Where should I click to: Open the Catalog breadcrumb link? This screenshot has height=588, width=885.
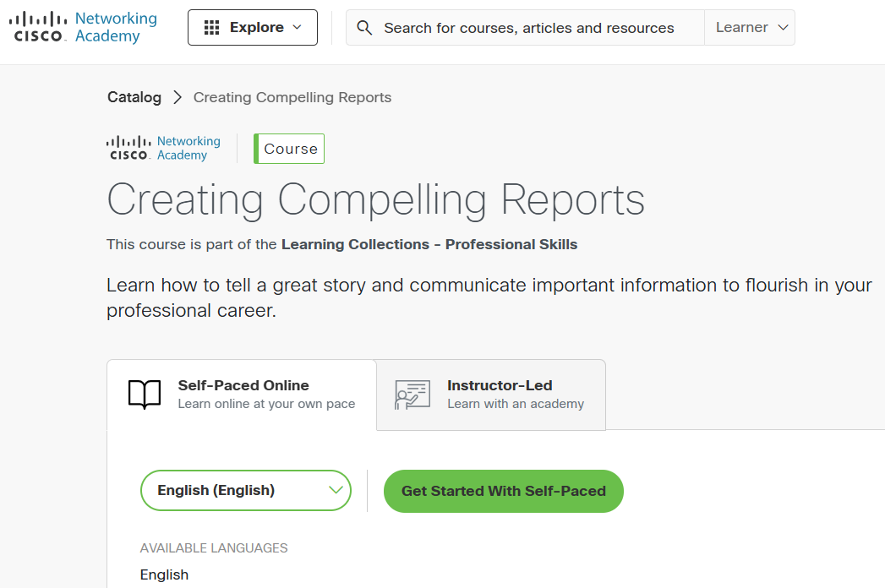coord(134,97)
